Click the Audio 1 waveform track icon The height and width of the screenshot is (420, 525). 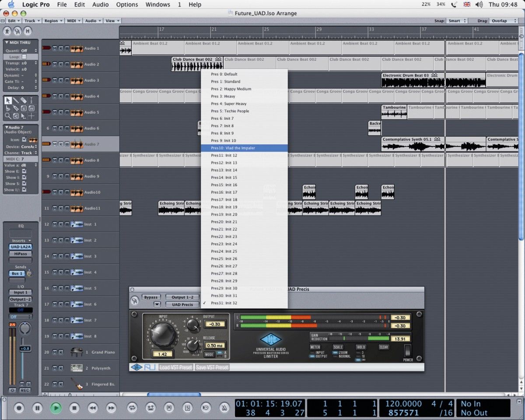[77, 48]
